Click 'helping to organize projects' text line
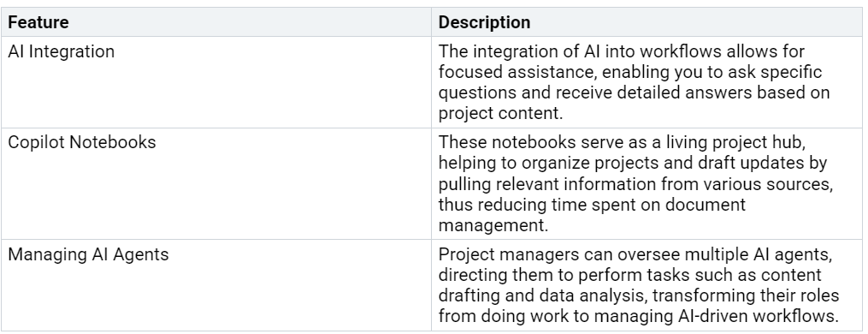 click(633, 163)
